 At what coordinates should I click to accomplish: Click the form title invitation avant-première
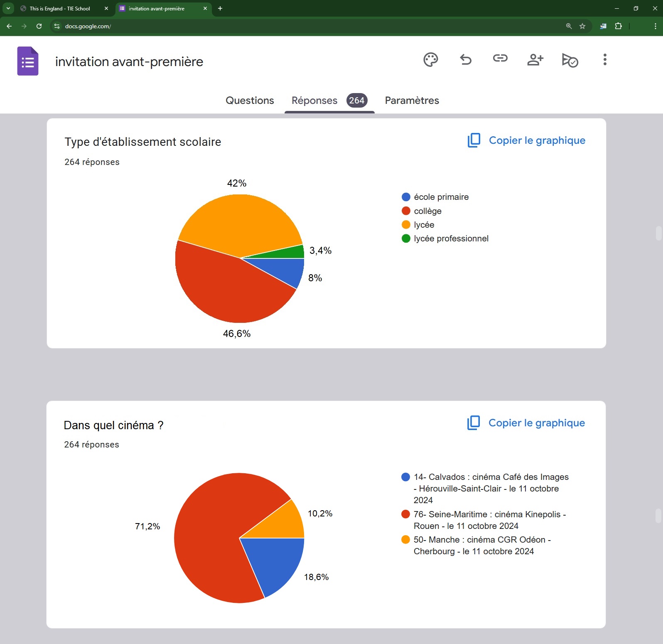(x=129, y=61)
